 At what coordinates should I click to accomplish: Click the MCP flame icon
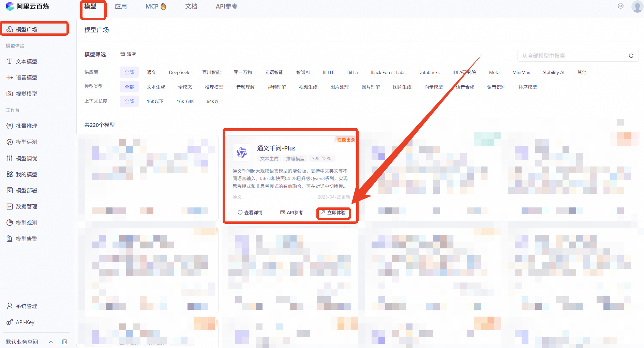pos(163,6)
